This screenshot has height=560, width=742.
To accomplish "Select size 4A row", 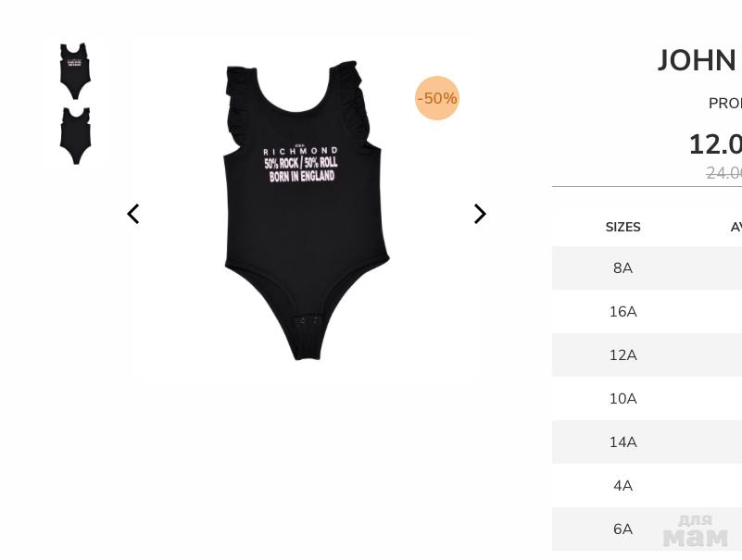I will pos(647,485).
